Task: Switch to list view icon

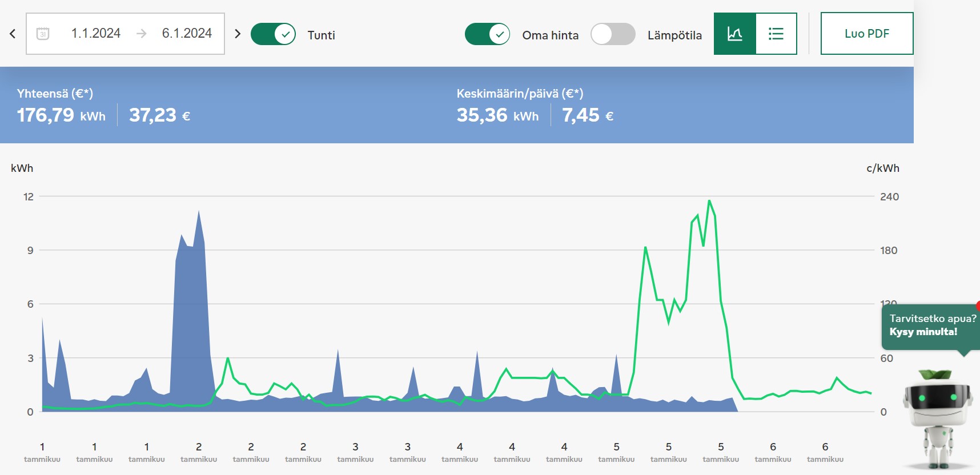Action: 776,34
